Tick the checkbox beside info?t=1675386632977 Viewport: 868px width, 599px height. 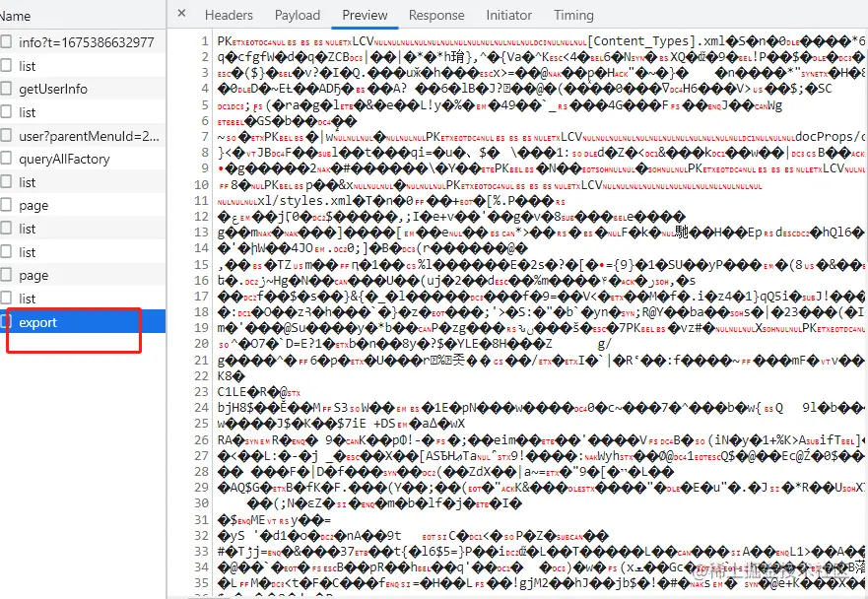point(6,41)
